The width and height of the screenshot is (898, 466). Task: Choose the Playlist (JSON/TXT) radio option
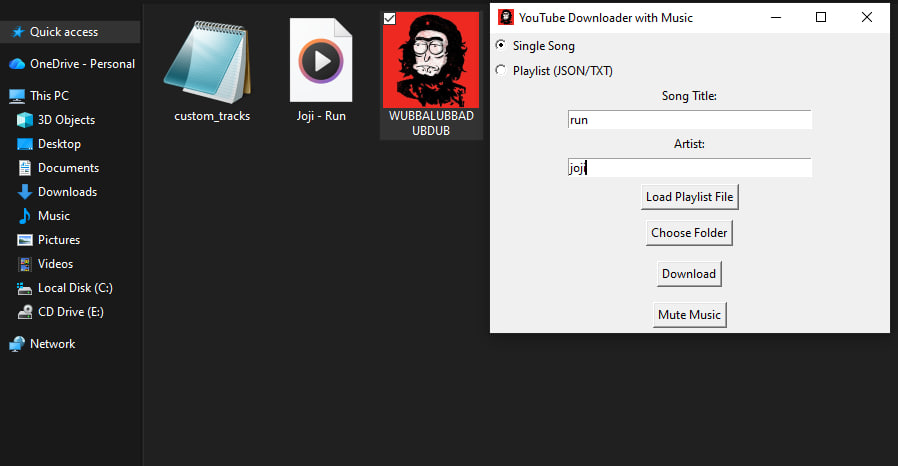[501, 70]
